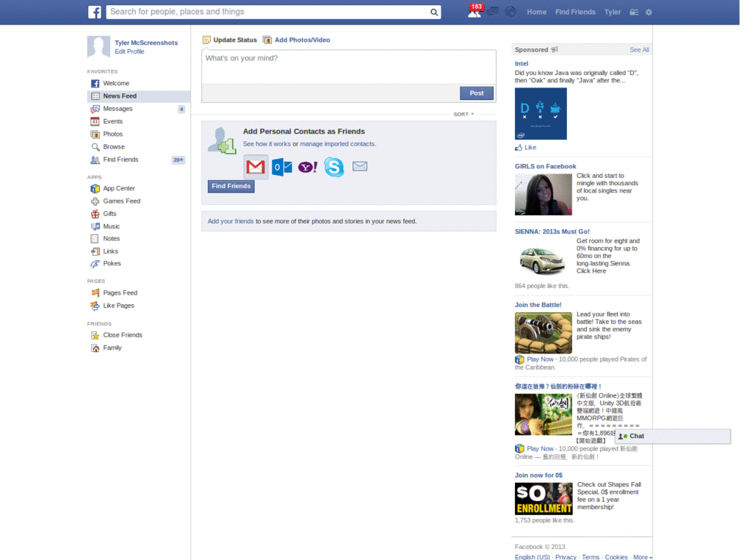The width and height of the screenshot is (747, 560).
Task: Open the Privacy footer link
Action: pyautogui.click(x=565, y=557)
